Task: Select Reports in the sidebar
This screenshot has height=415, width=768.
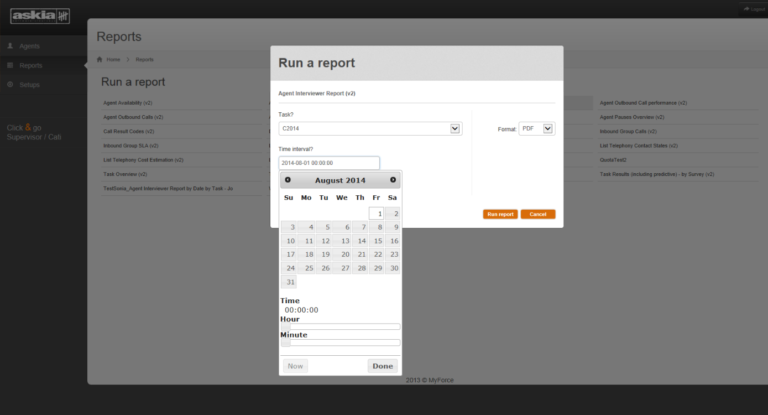Action: pos(31,65)
